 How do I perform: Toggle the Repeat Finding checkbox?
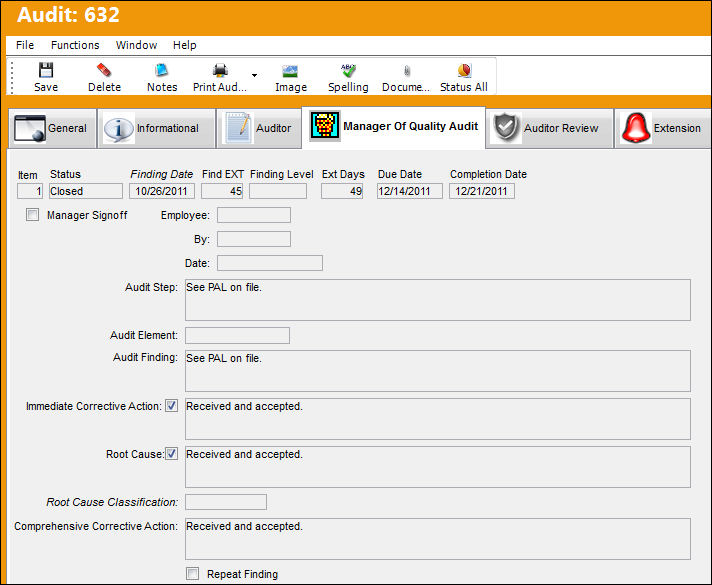(193, 574)
